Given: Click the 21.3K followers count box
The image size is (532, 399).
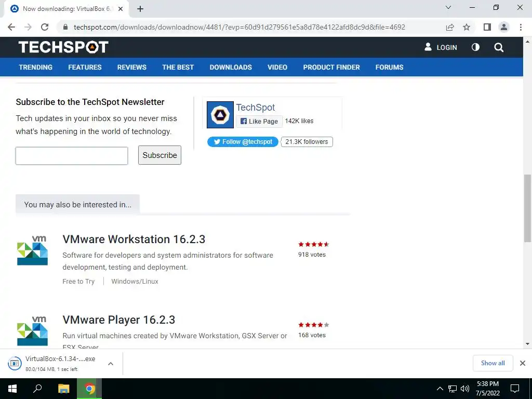Looking at the screenshot, I should coord(307,142).
